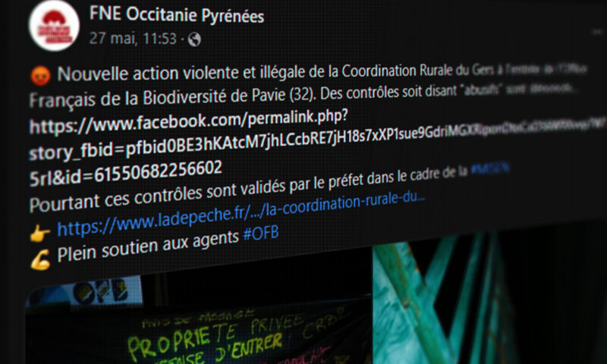The height and width of the screenshot is (364, 607).
Task: Click the angry face emoji
Action: coord(40,75)
